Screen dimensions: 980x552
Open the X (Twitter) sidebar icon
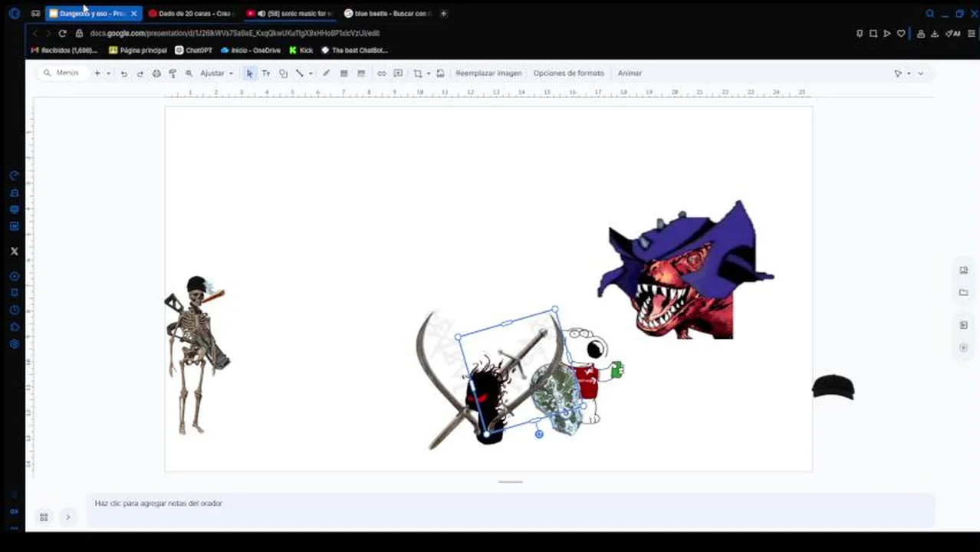[x=14, y=251]
